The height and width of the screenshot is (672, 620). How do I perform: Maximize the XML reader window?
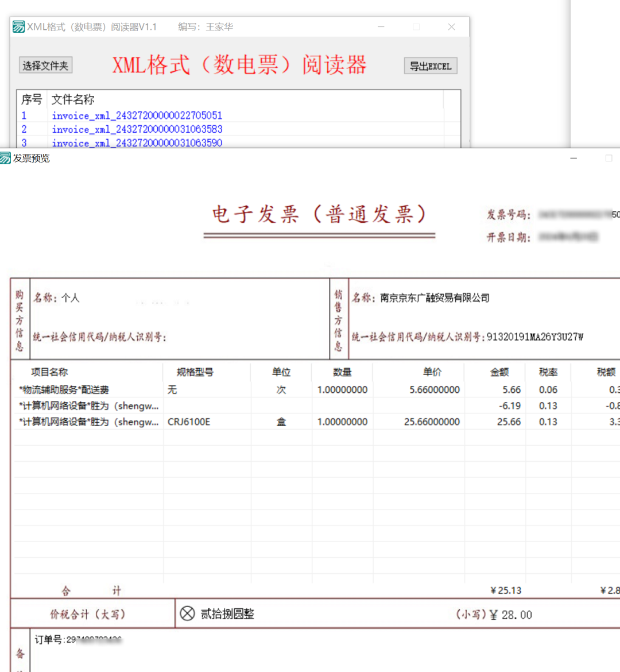(416, 26)
